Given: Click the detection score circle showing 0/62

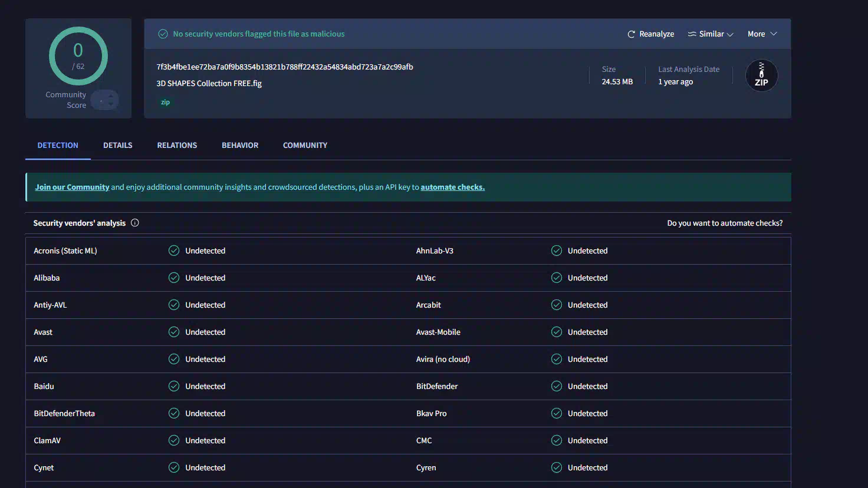Looking at the screenshot, I should pos(78,57).
